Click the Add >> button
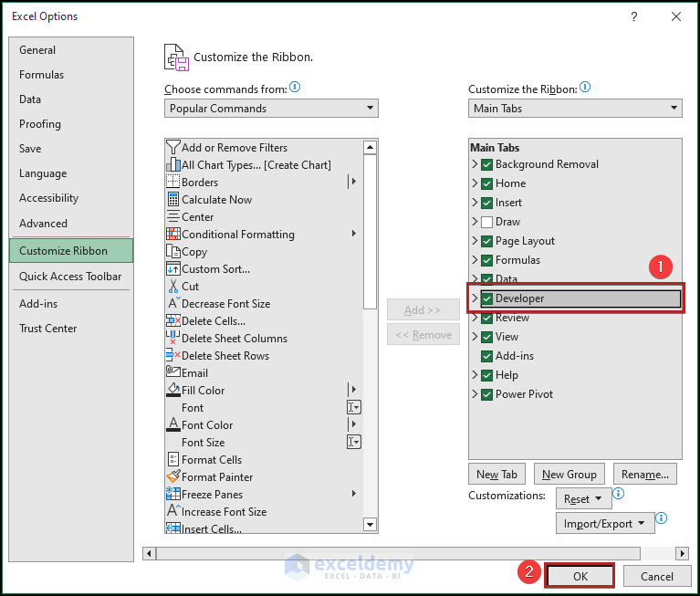Image resolution: width=700 pixels, height=596 pixels. click(423, 309)
